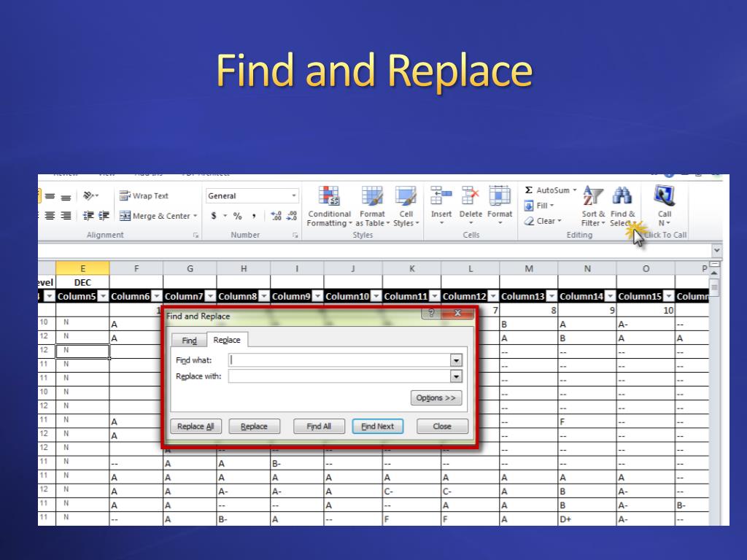Select column E header
Image resolution: width=747 pixels, height=560 pixels.
82,268
